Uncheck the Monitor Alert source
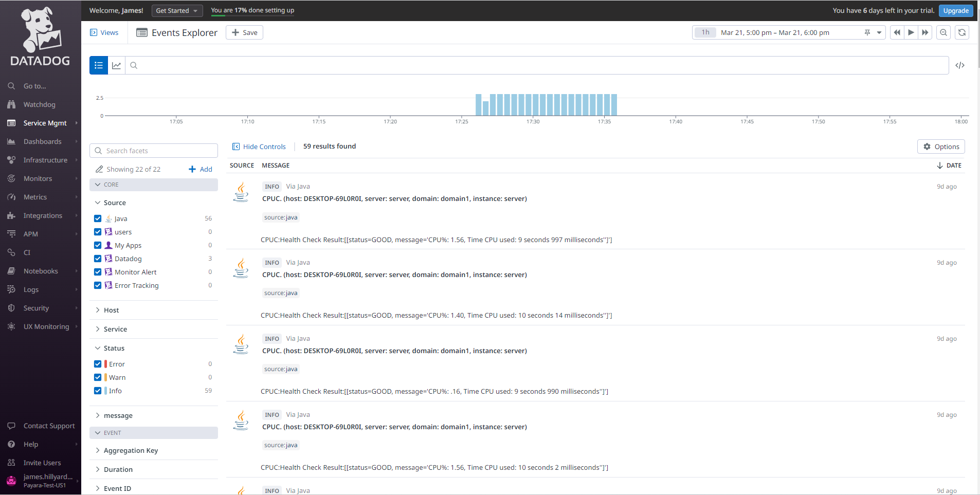This screenshot has width=980, height=495. click(98, 271)
